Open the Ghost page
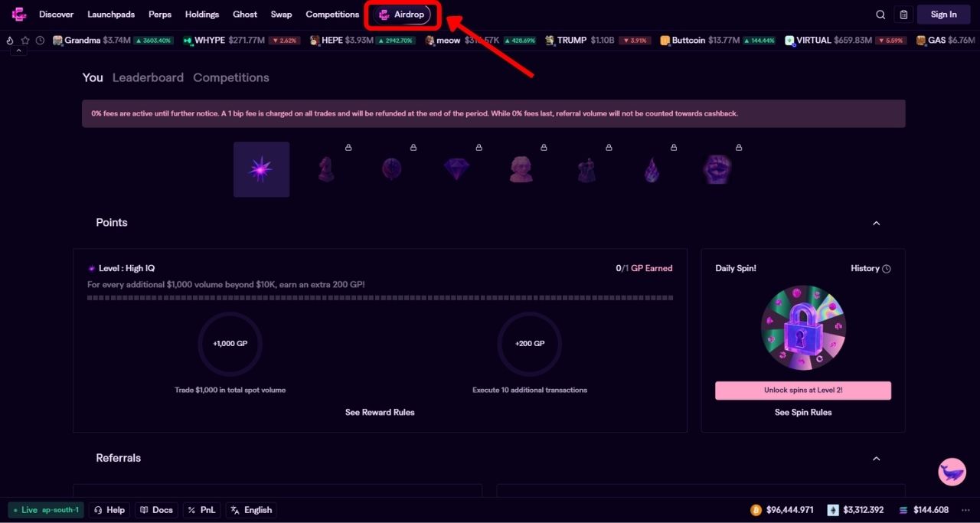 click(x=245, y=15)
